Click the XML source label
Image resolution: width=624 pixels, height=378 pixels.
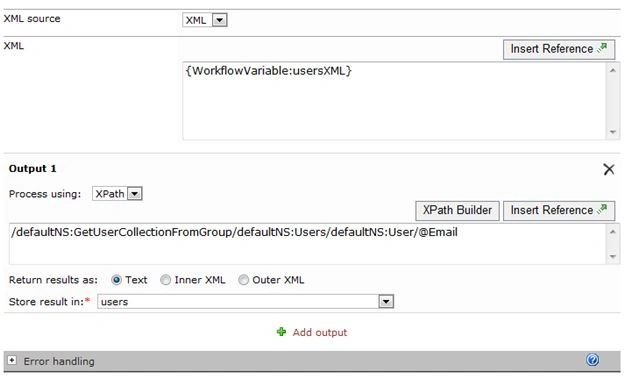click(32, 19)
